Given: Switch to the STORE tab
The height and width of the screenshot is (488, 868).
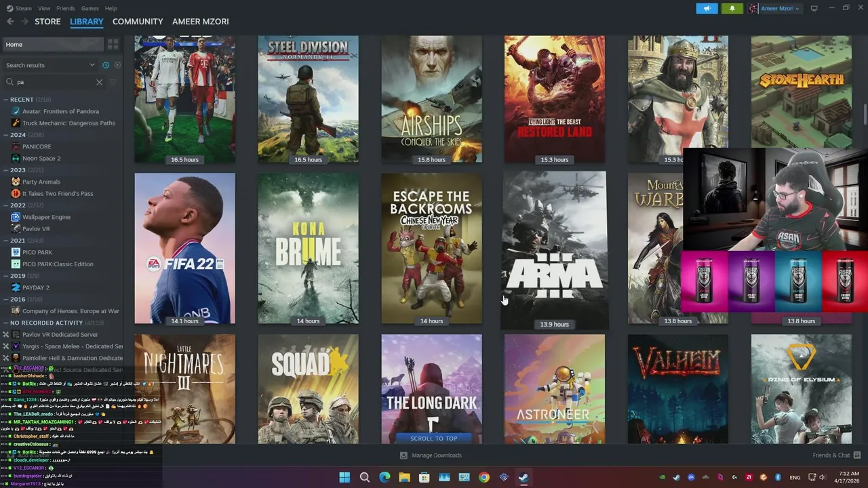Looking at the screenshot, I should tap(47, 22).
